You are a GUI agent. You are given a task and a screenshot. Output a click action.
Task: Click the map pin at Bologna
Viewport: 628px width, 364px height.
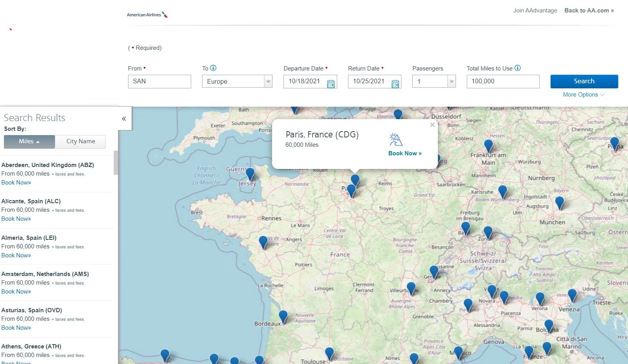click(x=549, y=326)
